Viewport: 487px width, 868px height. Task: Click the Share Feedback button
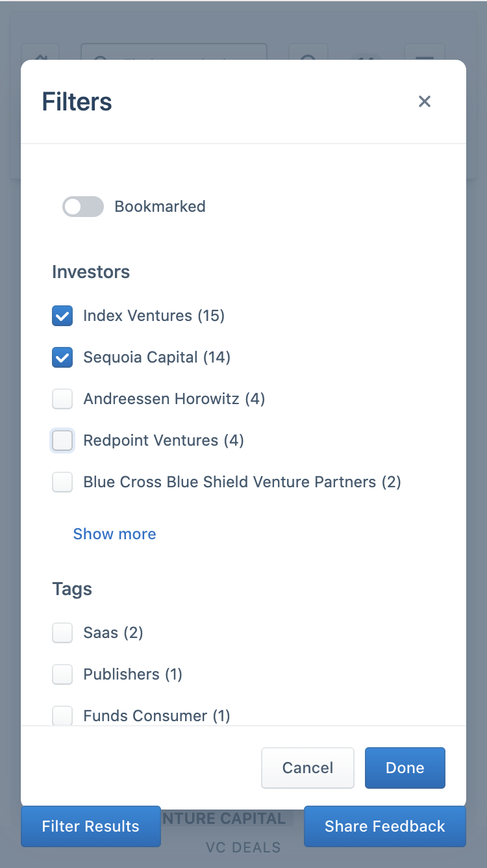coord(384,826)
